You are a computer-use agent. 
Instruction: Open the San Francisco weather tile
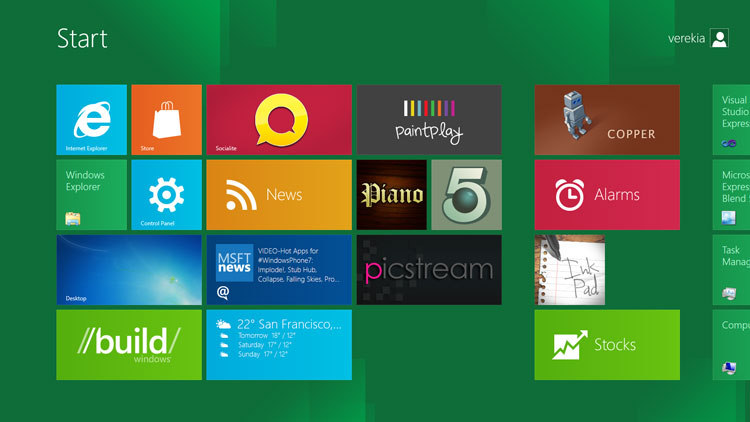click(279, 345)
